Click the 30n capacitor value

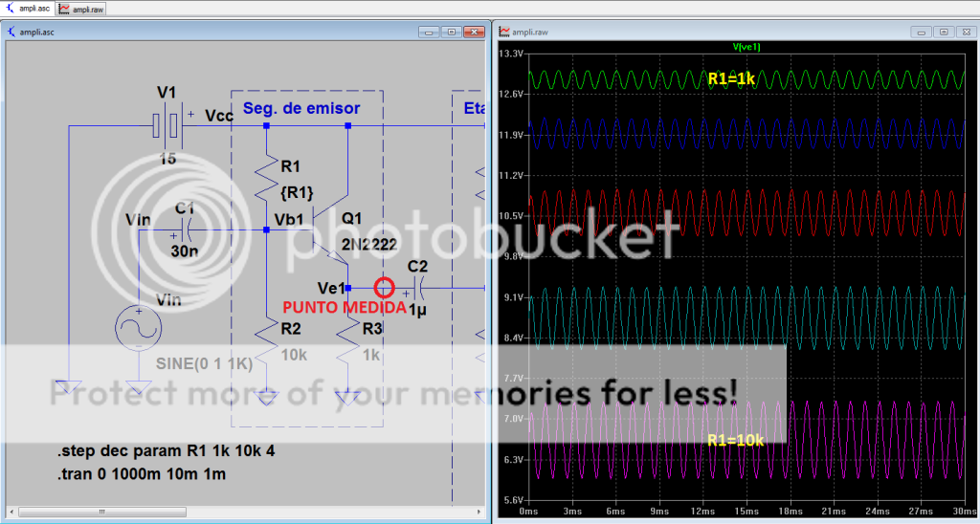[185, 251]
